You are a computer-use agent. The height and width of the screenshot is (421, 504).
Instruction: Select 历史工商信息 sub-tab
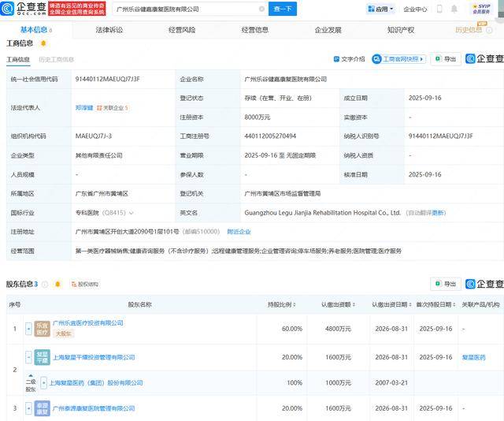(56, 60)
